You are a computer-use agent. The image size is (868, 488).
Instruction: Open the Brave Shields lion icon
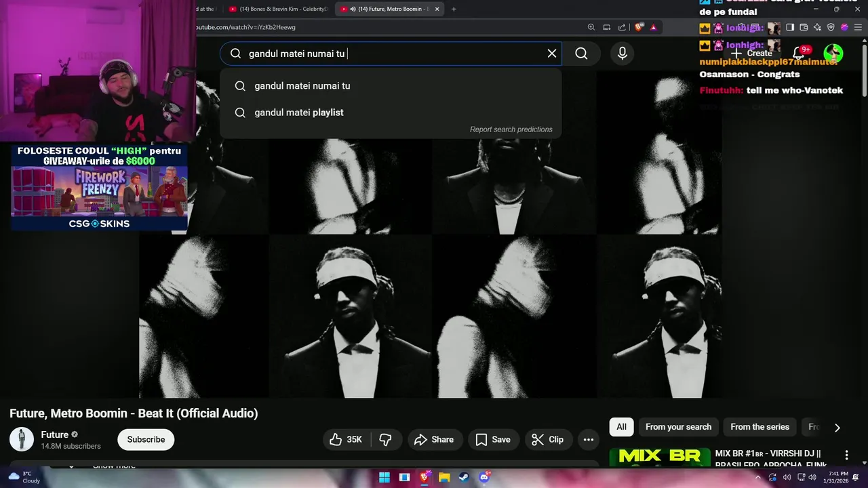pos(639,27)
